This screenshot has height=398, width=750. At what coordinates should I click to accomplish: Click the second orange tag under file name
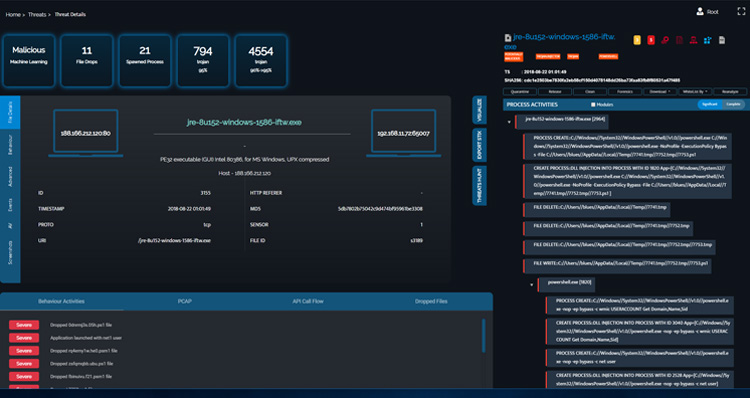[548, 56]
